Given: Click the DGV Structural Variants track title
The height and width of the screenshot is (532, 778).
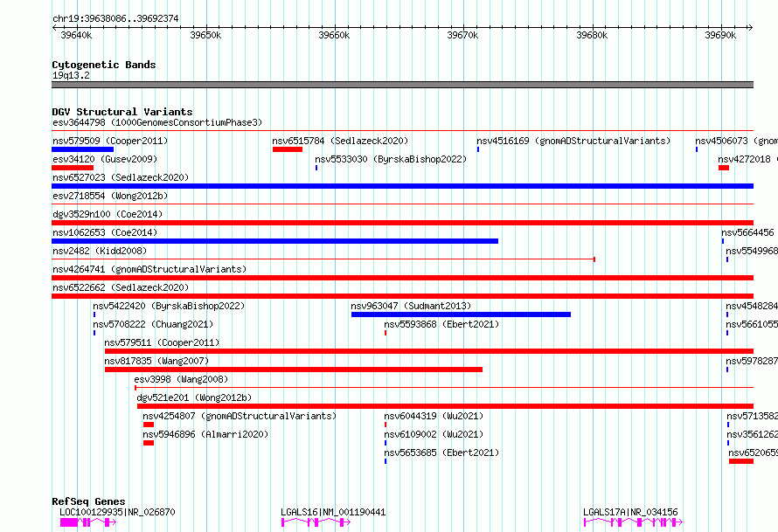Looking at the screenshot, I should (122, 112).
